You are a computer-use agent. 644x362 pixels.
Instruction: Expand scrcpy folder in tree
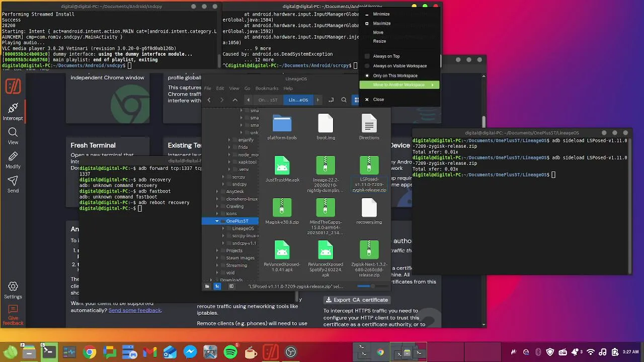(223, 177)
